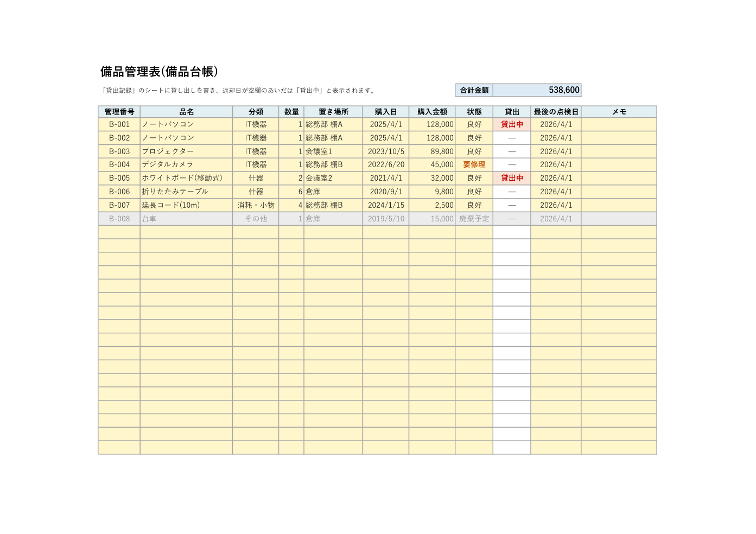Image resolution: width=756 pixels, height=534 pixels.
Task: Select the purchase date 2019/5/10
Action: pos(386,219)
